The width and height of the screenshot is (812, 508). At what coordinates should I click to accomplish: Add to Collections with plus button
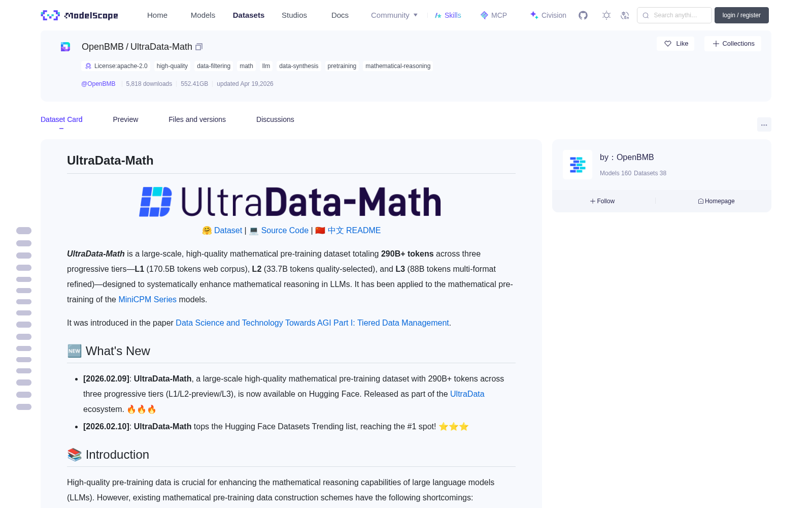[733, 44]
